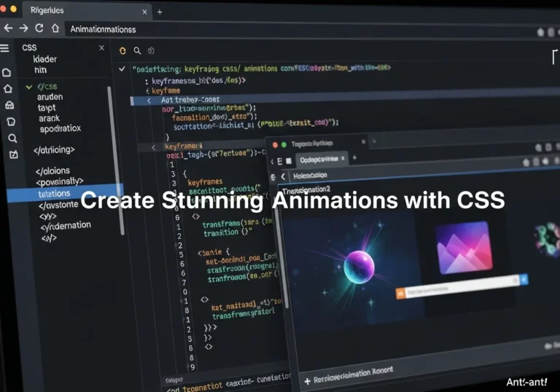Open the </rdernation tree entry
Screen dimensions: 560x392
66,226
